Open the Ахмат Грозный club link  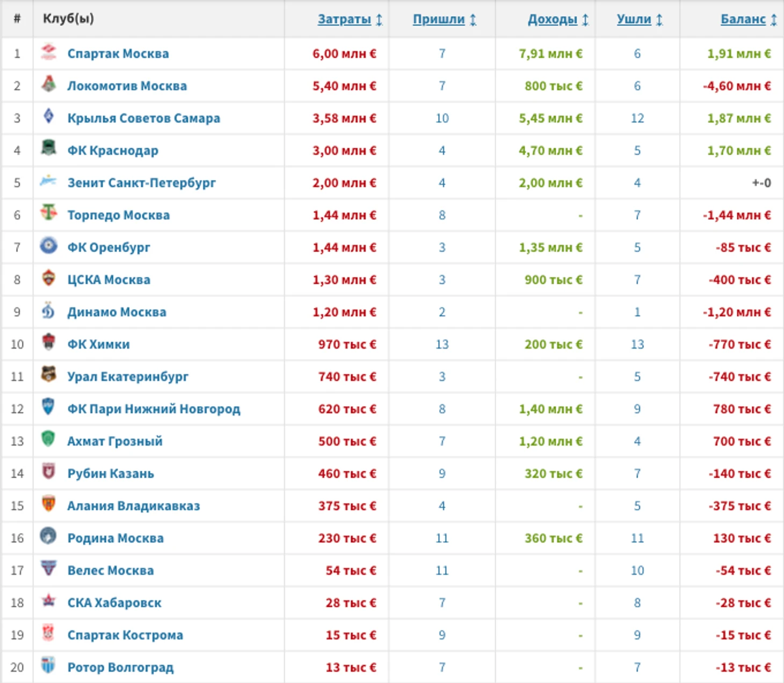click(x=115, y=441)
